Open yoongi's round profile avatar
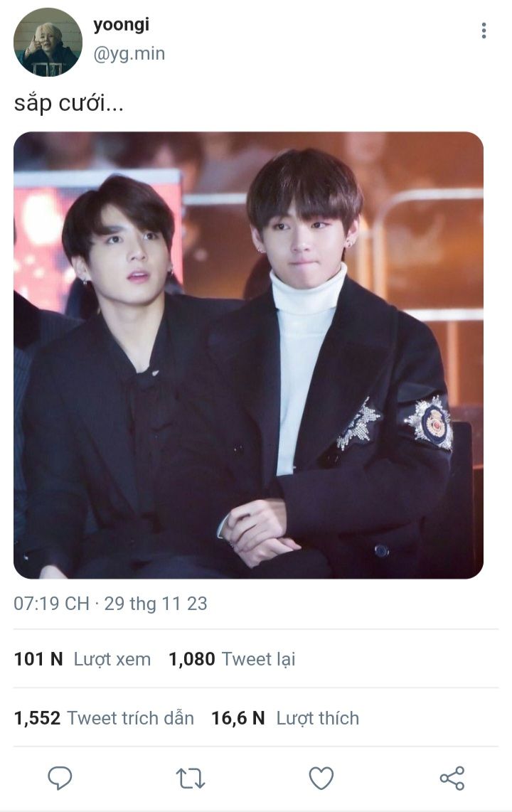512x812 pixels. click(48, 42)
